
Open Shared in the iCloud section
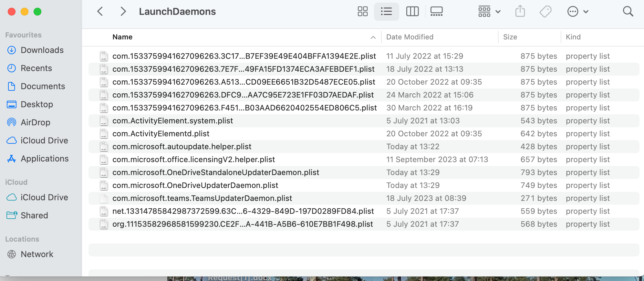[34, 215]
